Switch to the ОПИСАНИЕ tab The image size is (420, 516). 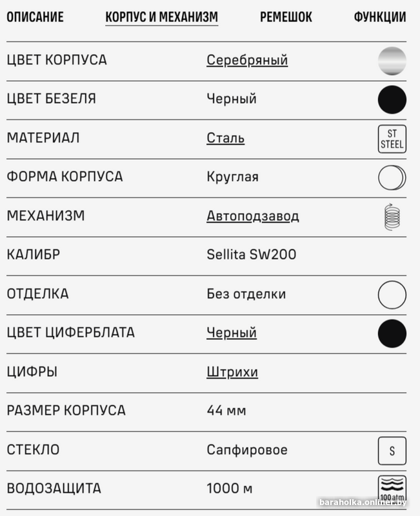(35, 17)
